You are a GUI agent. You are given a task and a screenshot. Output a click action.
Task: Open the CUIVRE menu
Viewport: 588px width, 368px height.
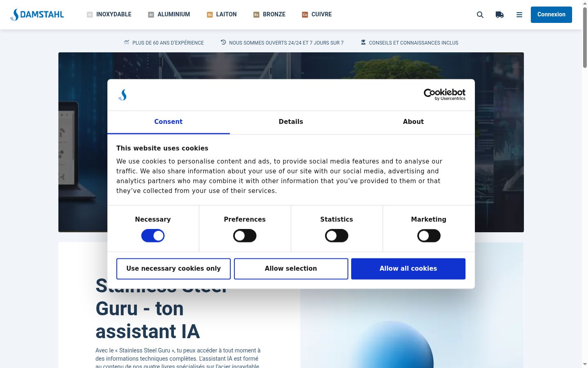321,14
